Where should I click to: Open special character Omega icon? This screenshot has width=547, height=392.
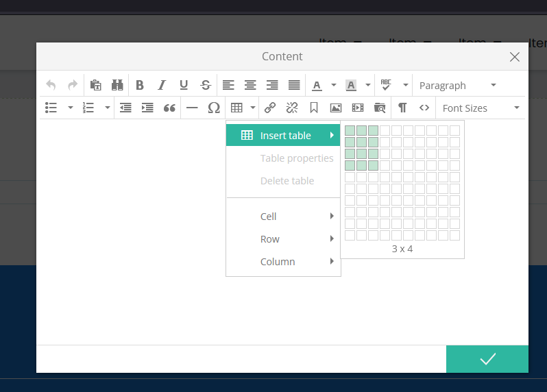click(214, 108)
